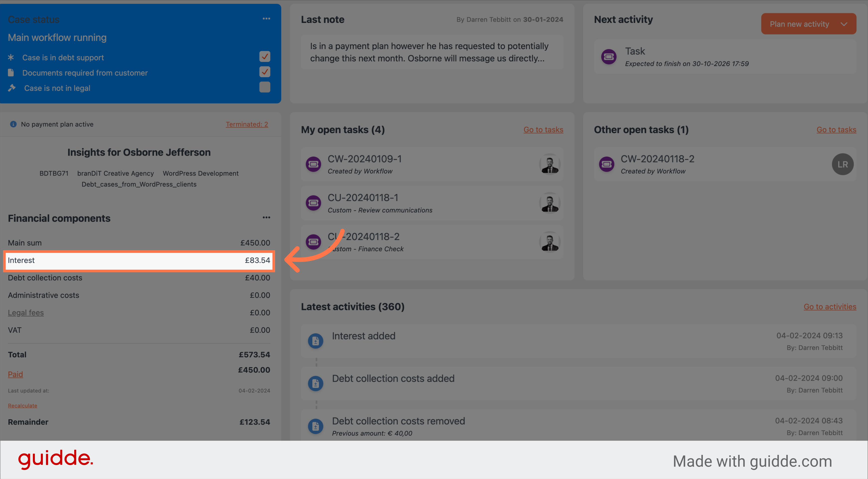Open the Go to tasks link for My open tasks
This screenshot has width=868, height=479.
543,129
